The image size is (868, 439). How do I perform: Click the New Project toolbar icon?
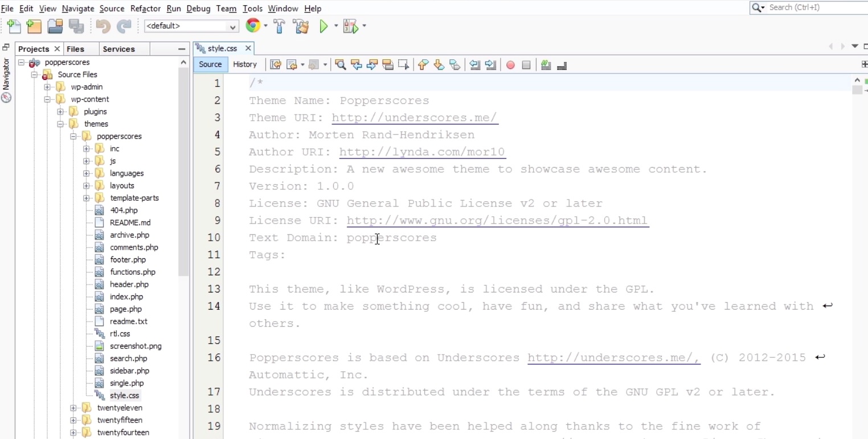[34, 26]
